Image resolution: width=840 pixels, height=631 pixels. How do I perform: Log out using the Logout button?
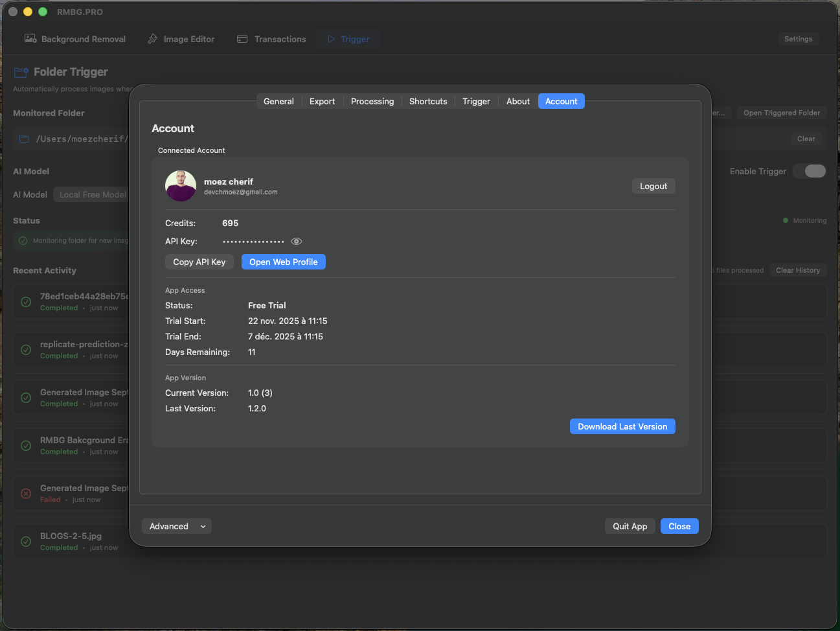click(653, 186)
